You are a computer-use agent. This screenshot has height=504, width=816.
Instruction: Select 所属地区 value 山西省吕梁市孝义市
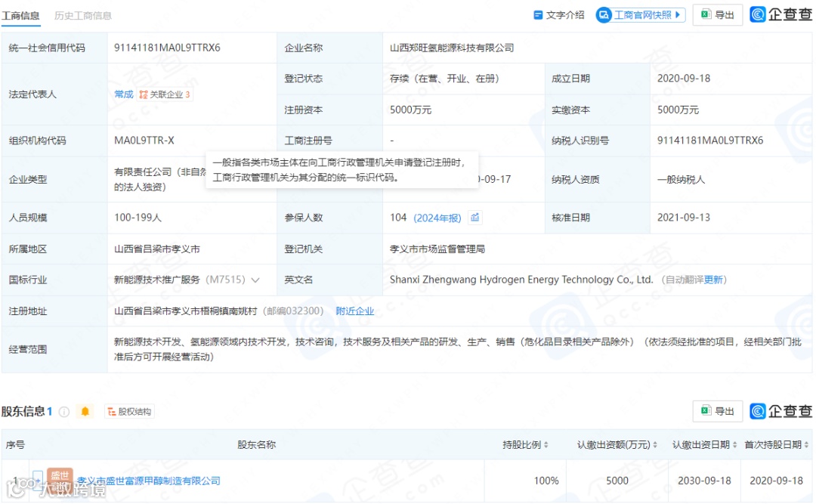click(157, 249)
